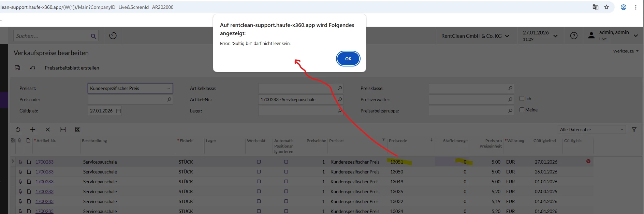Open note icon for row 13049
Screen dimensions: 644x214
(x=29, y=182)
